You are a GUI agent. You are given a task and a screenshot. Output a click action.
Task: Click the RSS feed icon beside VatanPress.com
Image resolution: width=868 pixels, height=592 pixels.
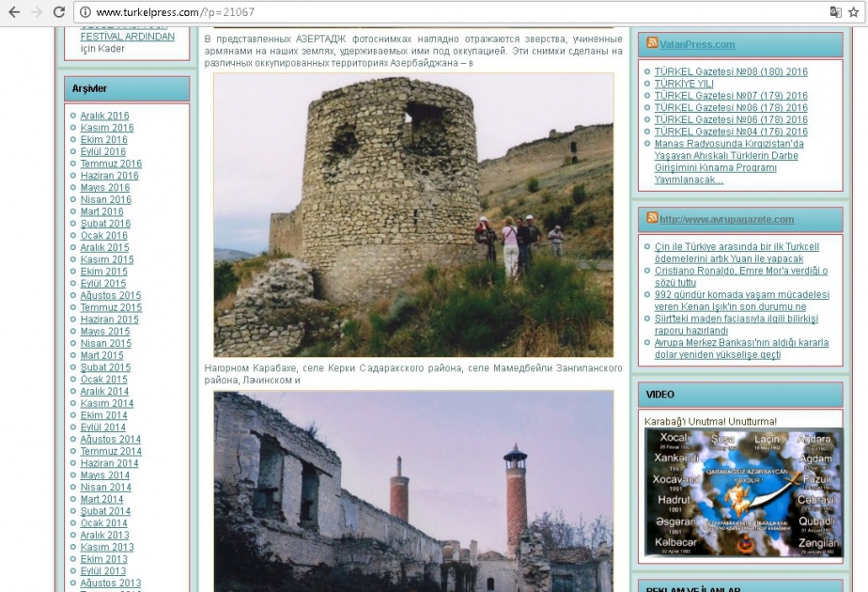652,41
